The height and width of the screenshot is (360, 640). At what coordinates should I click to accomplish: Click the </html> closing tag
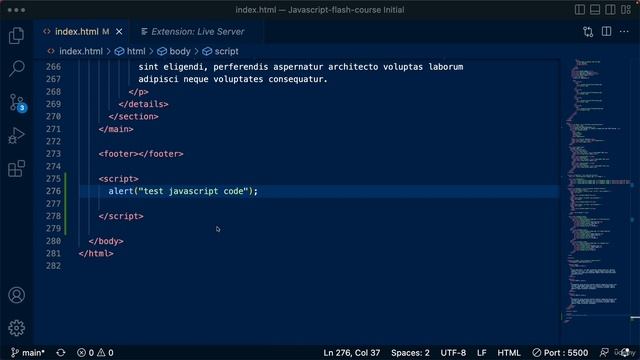click(96, 253)
